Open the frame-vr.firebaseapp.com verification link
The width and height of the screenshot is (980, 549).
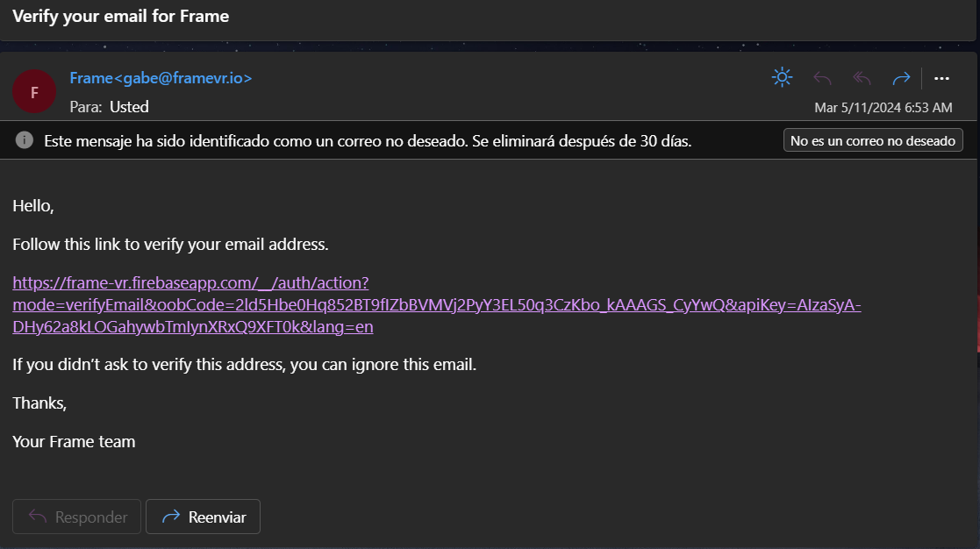[190, 283]
